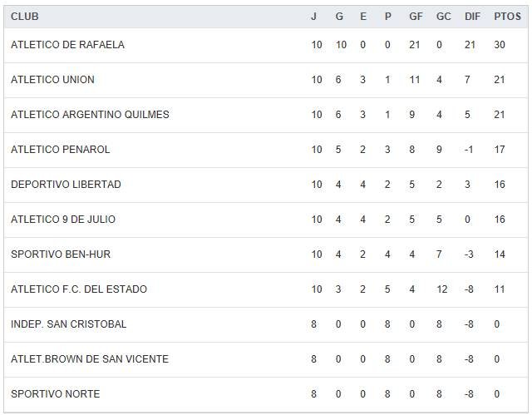Open the ATLETICO DE RAFAELA club row
This screenshot has width=532, height=415.
[67, 45]
